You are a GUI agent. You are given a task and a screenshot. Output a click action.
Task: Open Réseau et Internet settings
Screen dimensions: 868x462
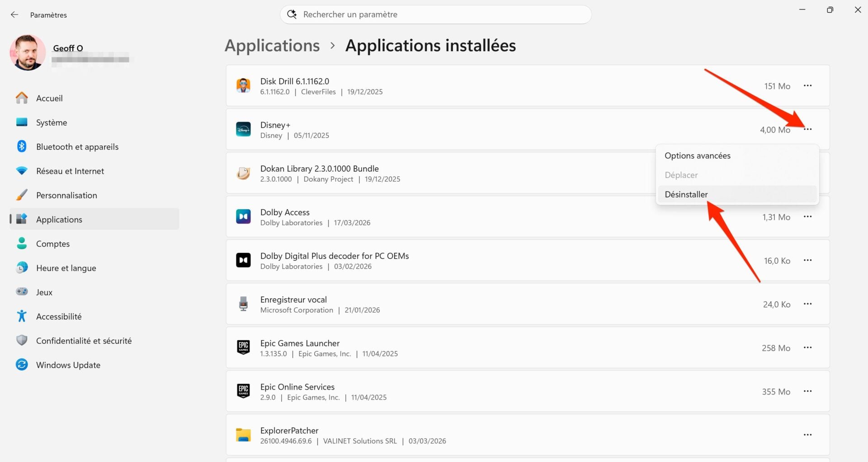coord(70,171)
